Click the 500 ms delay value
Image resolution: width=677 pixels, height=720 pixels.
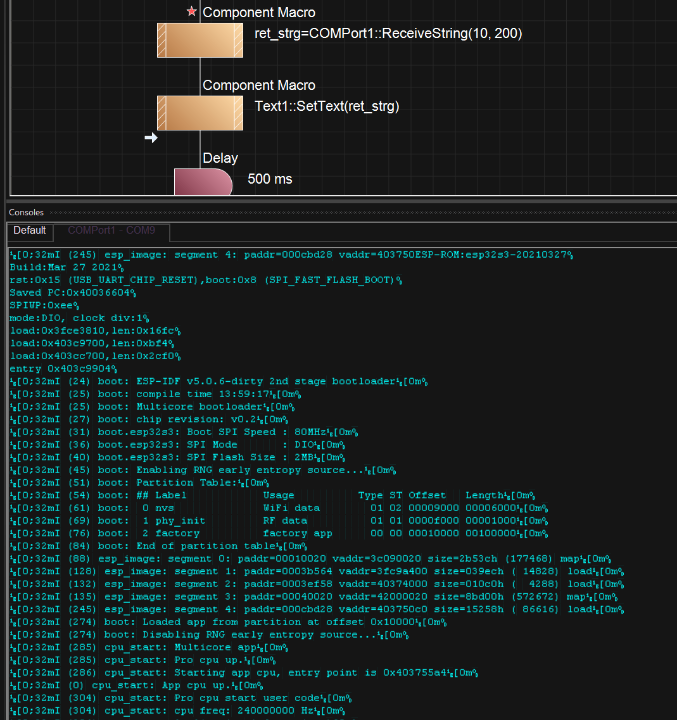(x=270, y=179)
